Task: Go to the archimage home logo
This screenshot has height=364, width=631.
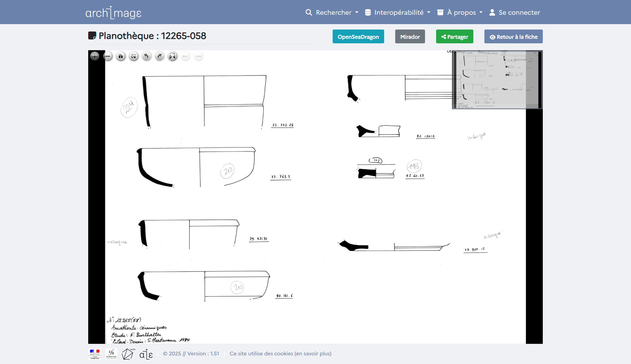Action: tap(113, 13)
